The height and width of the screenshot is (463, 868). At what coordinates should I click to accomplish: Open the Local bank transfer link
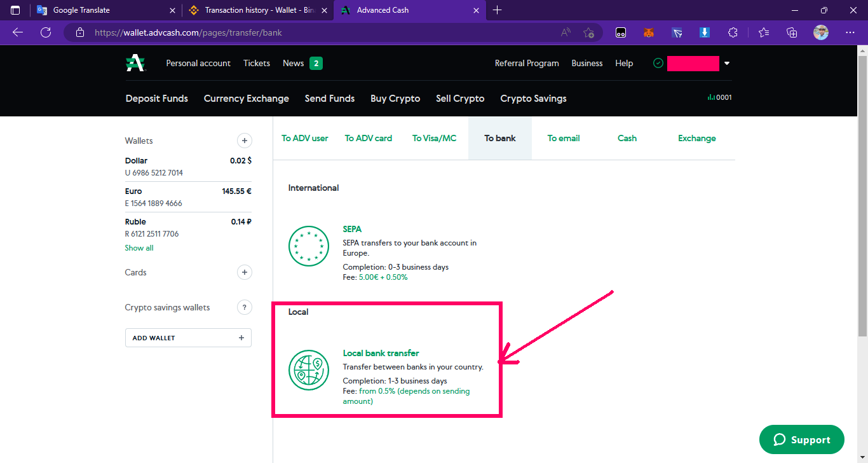pos(381,353)
